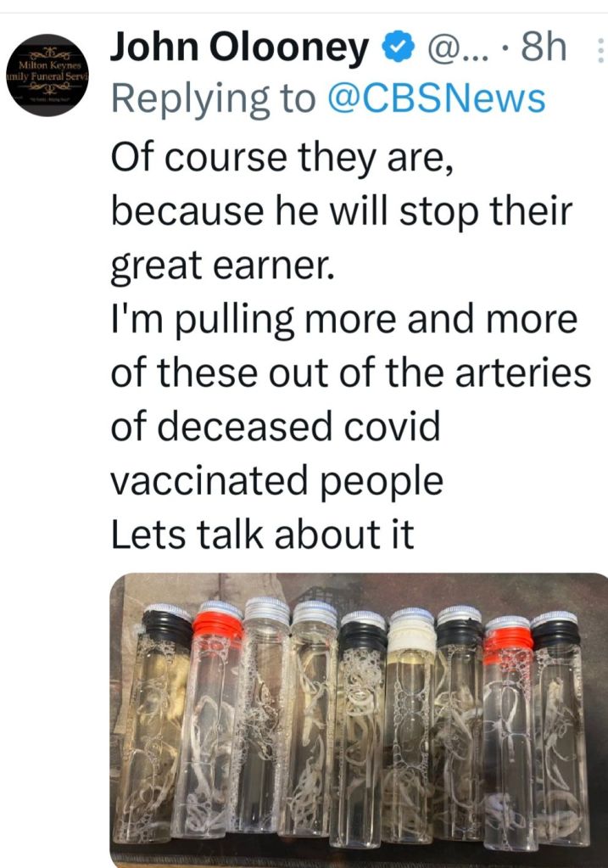The height and width of the screenshot is (868, 608).
Task: Click the 8h timestamp
Action: coord(543,49)
